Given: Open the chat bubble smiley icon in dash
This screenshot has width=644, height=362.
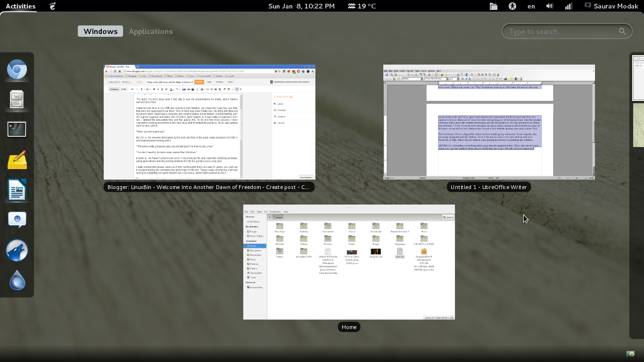Looking at the screenshot, I should click(17, 220).
